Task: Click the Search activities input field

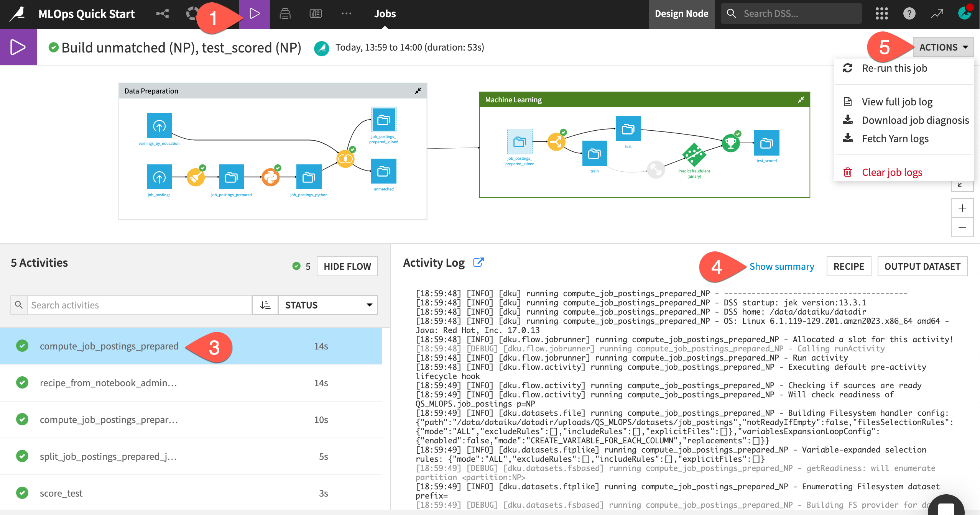Action: coord(139,305)
